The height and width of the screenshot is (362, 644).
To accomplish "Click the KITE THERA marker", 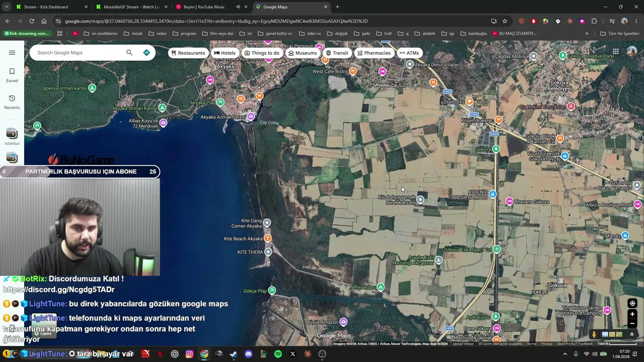I will (268, 252).
